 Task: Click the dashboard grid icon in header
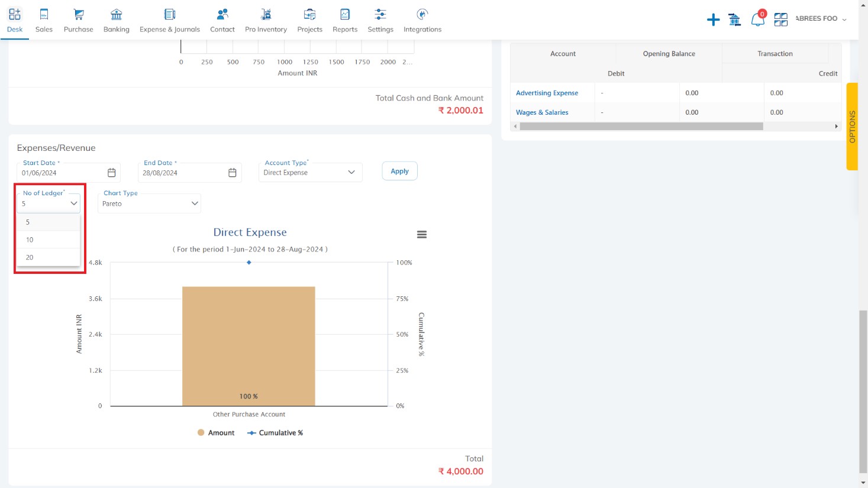coord(781,20)
